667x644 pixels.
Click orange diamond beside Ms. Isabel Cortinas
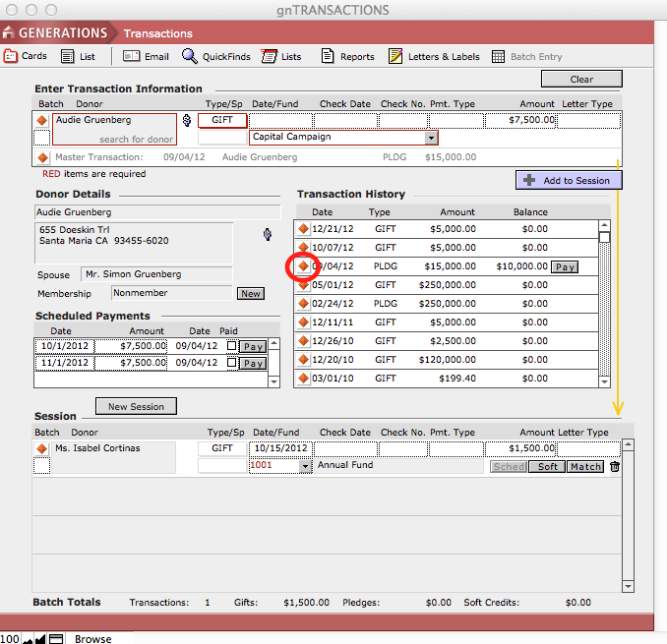click(x=41, y=448)
